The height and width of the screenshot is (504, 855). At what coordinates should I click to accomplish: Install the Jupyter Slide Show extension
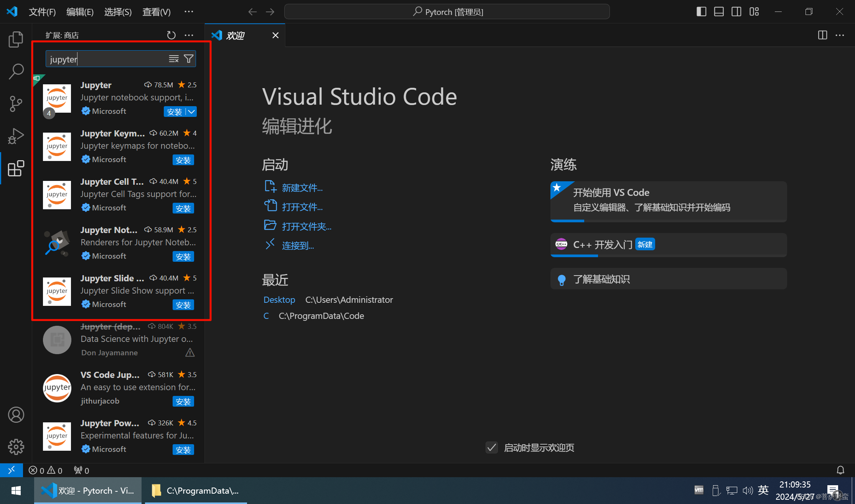coord(183,305)
